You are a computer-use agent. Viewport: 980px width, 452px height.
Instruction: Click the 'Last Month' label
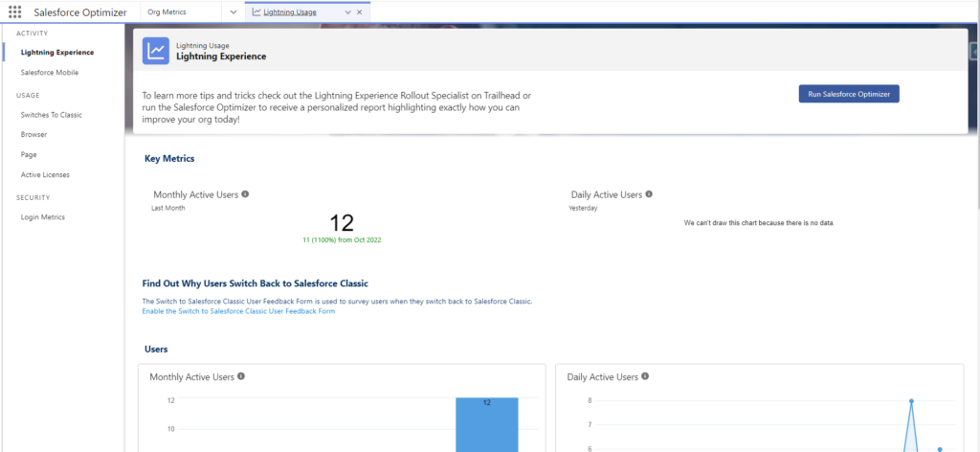(x=168, y=208)
